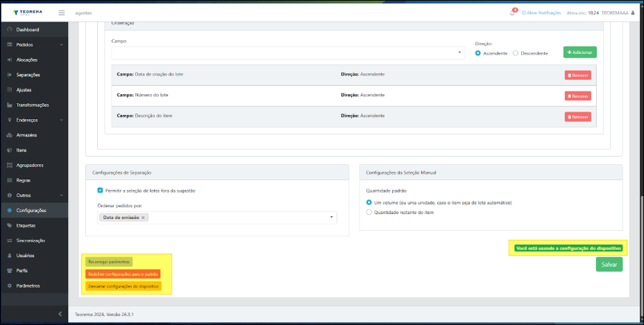
Task: Select the Descendente direction radio button
Action: point(516,53)
